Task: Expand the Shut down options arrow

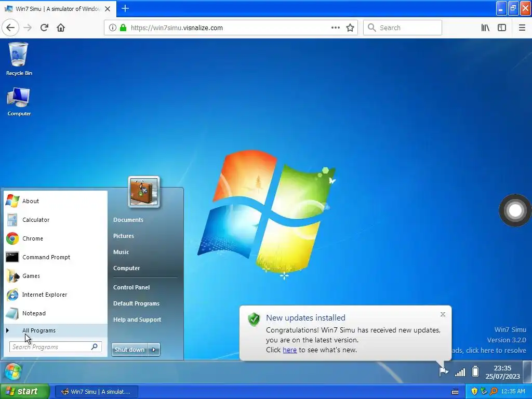Action: coord(154,350)
